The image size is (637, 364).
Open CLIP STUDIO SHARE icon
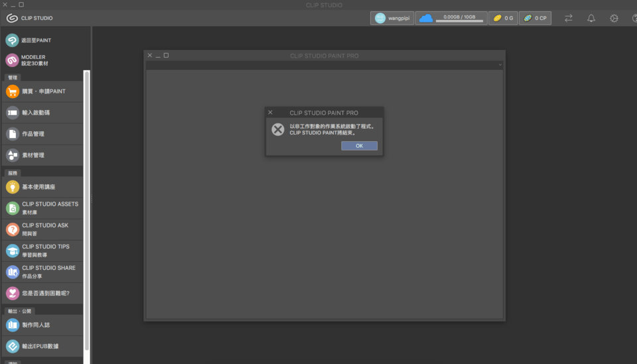(13, 272)
